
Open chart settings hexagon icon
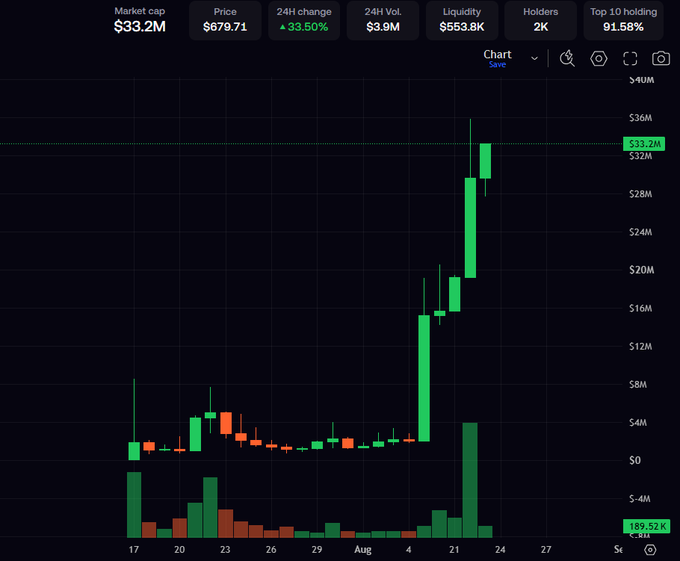click(x=598, y=59)
